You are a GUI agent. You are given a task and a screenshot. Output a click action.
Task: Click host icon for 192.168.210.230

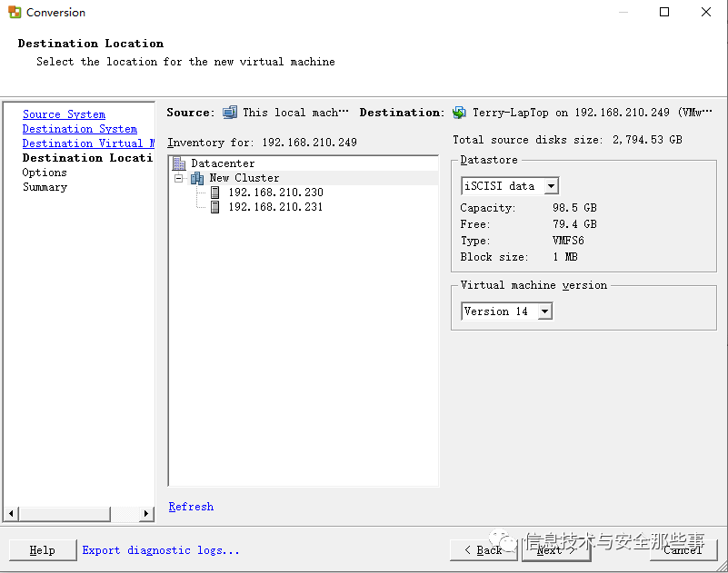(215, 193)
